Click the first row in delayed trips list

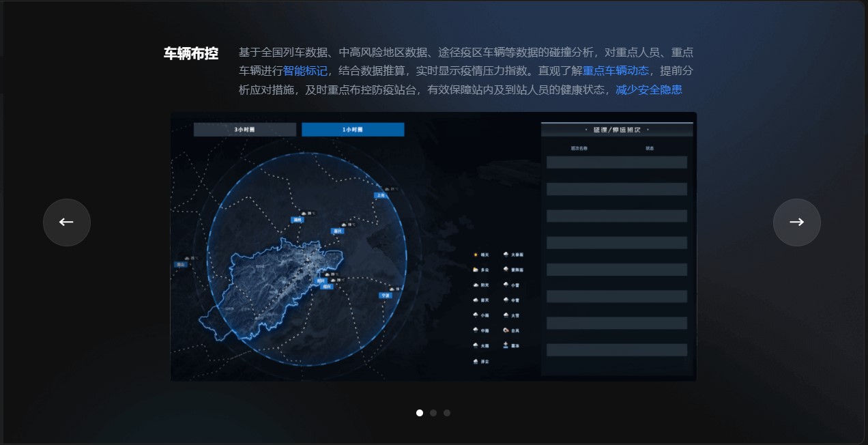tap(616, 162)
